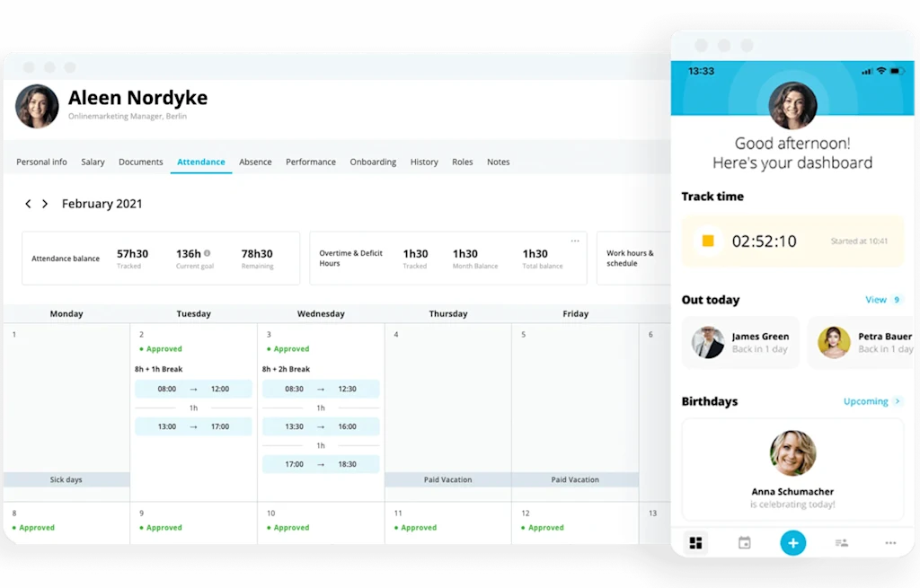Switch to the Salary tab
The image size is (920, 588).
[93, 162]
